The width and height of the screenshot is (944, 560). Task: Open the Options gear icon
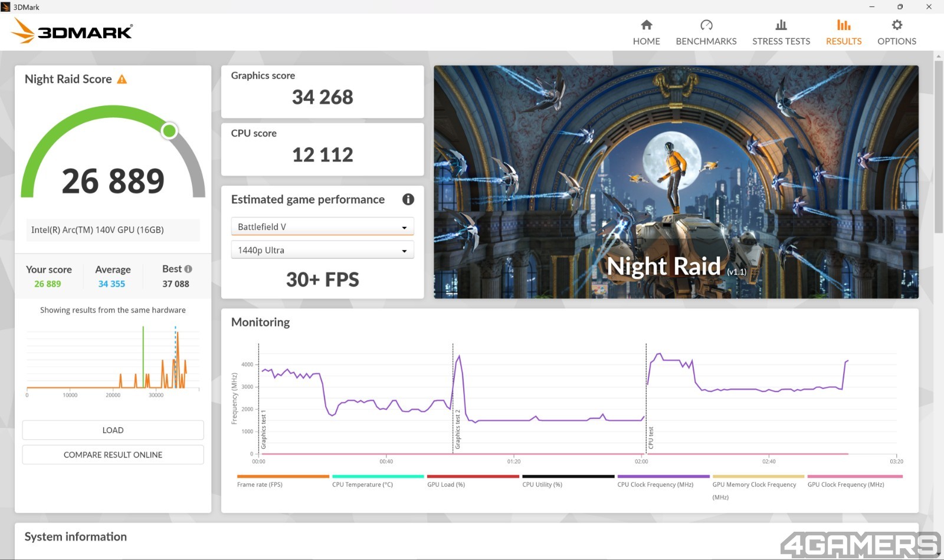point(896,25)
